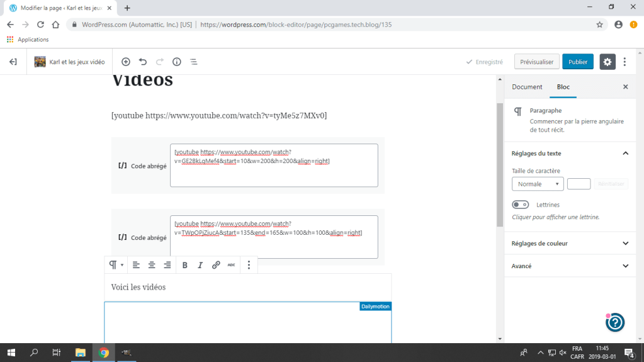Click the add block plus icon
Screen dimensions: 644x362
(126, 62)
